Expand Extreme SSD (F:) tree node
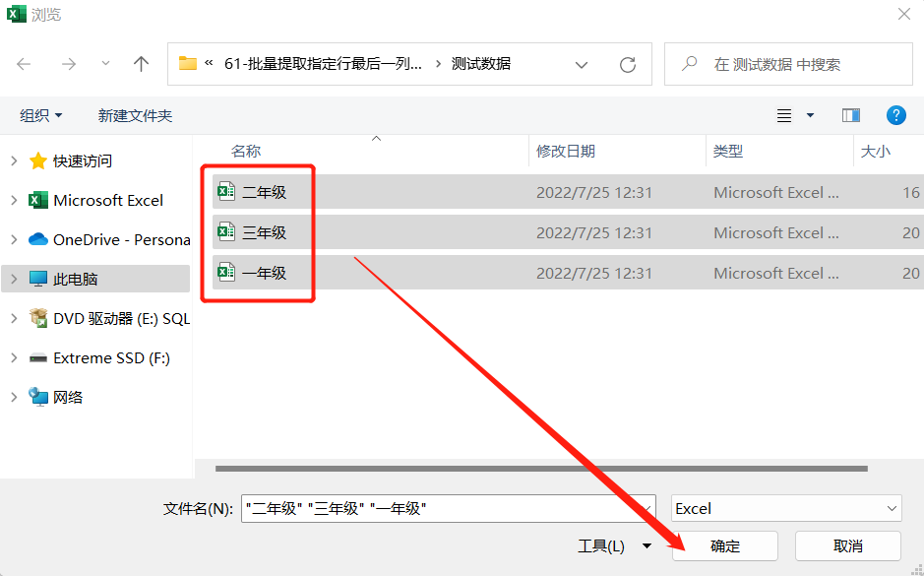 click(14, 357)
